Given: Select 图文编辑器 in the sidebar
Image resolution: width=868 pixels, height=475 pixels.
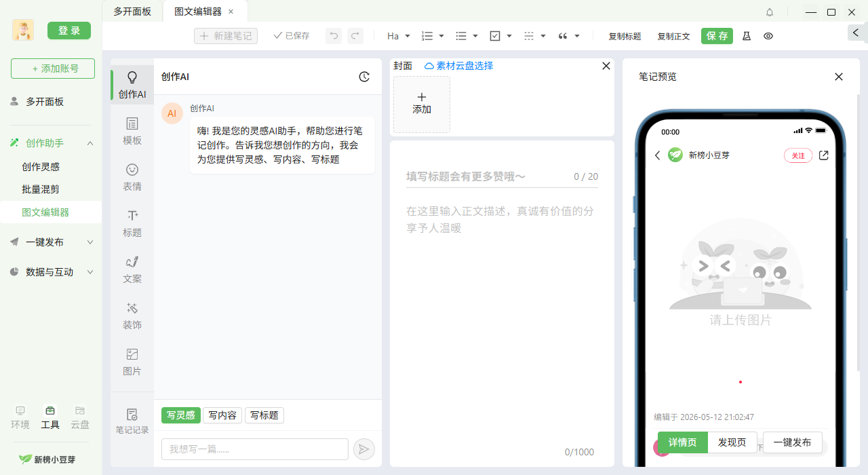Looking at the screenshot, I should pos(51,212).
